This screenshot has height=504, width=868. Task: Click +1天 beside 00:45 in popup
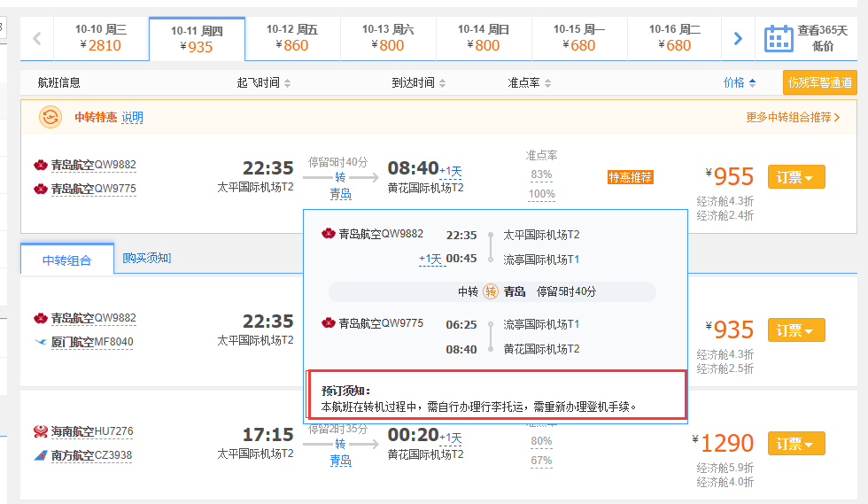pyautogui.click(x=430, y=260)
